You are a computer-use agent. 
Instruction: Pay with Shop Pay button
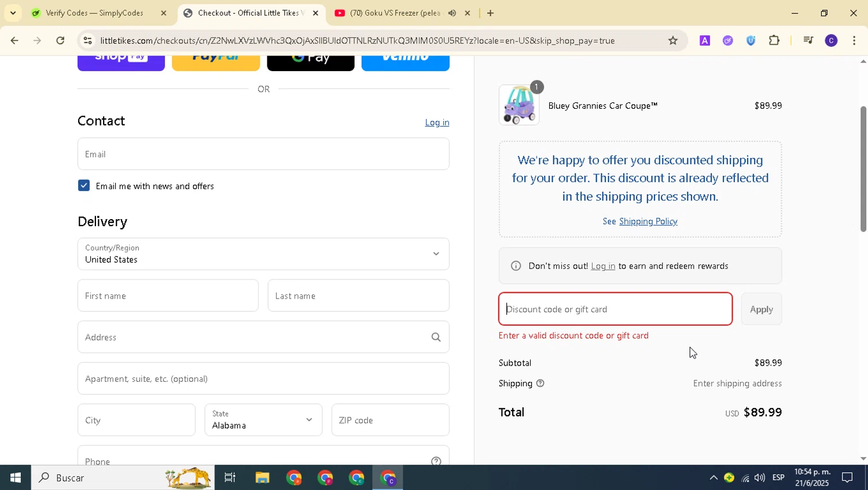(121, 63)
